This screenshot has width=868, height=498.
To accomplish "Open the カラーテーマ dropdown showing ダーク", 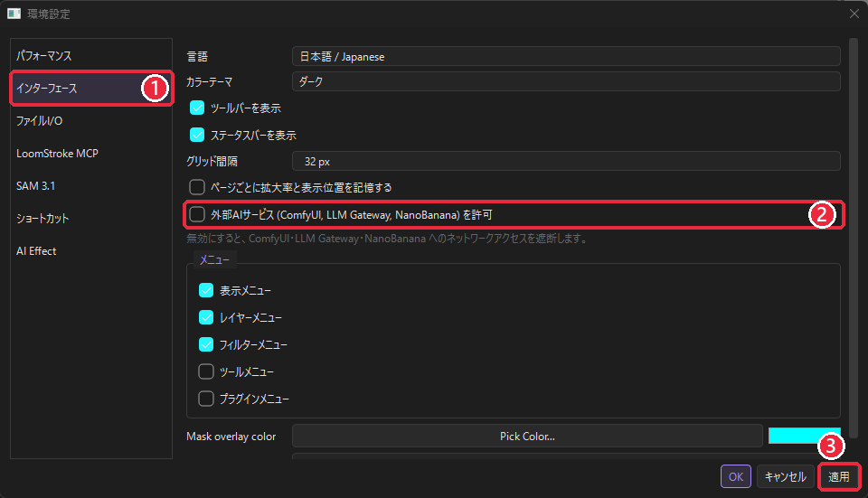I will (566, 81).
